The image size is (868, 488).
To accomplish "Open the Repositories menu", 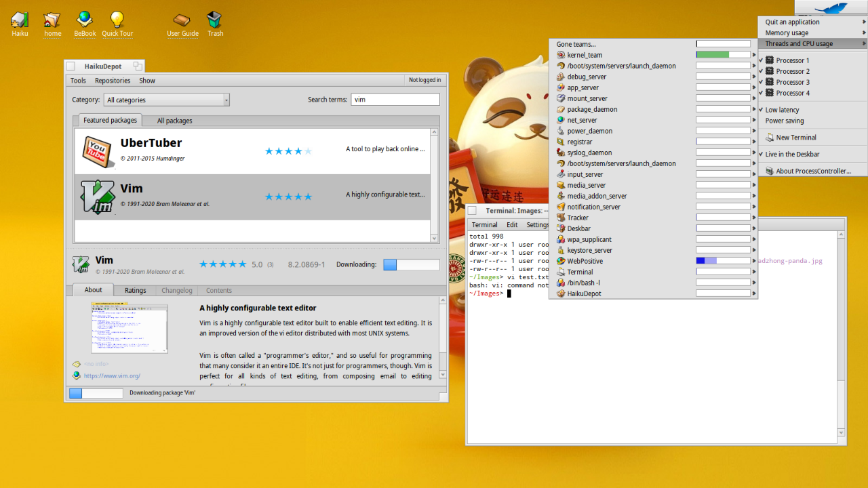I will [x=113, y=80].
